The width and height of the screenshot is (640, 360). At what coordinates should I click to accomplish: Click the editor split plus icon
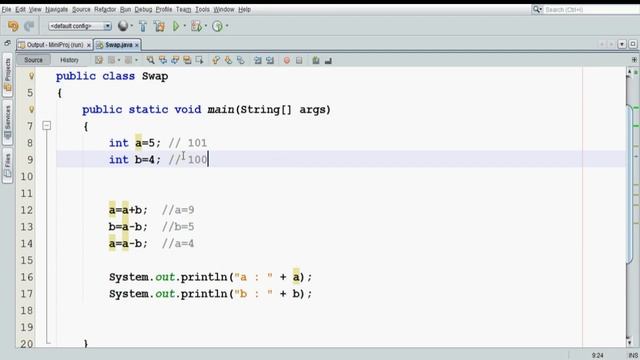click(x=634, y=60)
